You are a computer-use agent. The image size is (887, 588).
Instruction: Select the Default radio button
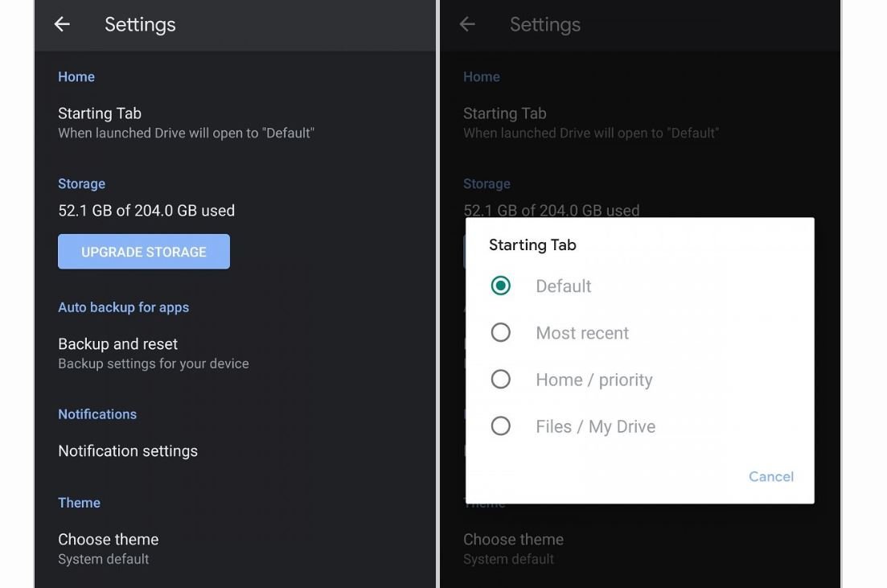(x=501, y=286)
